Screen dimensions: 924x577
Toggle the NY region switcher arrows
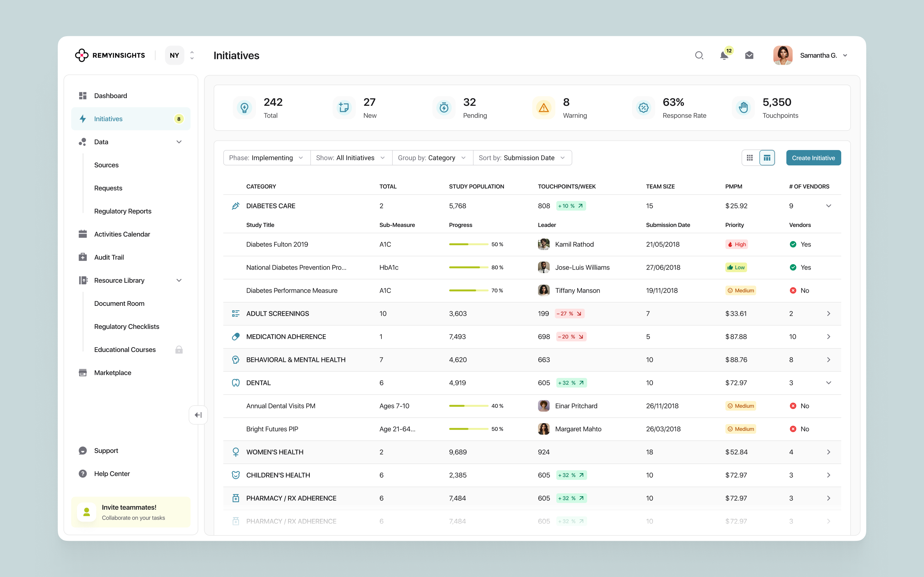click(x=192, y=55)
